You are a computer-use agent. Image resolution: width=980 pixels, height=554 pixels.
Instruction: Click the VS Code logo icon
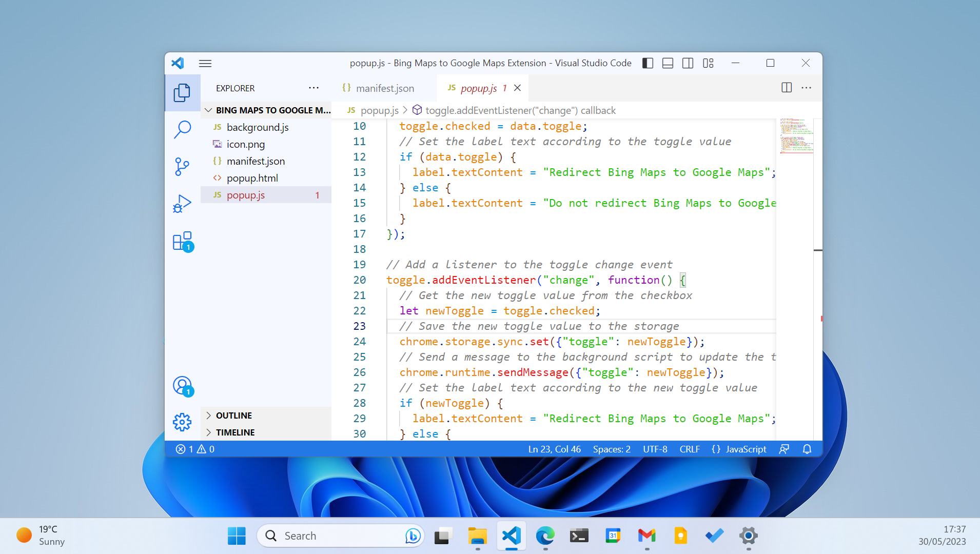click(178, 63)
